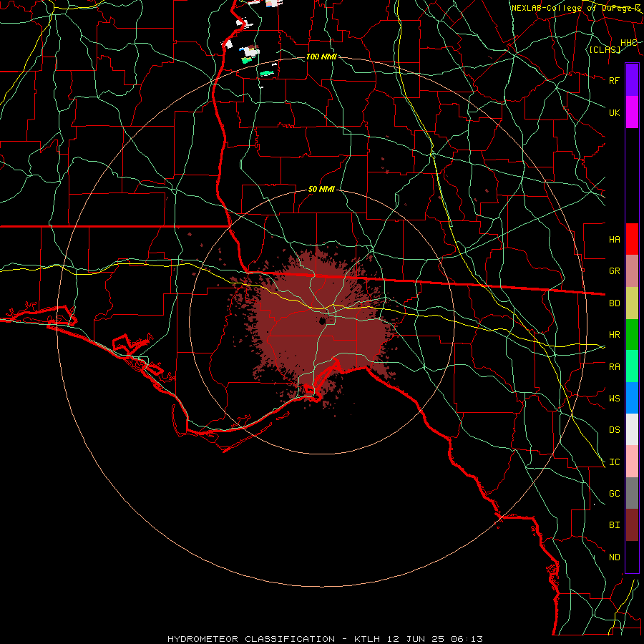644x644 pixels.
Task: Click the DS legend label
Action: click(x=614, y=429)
